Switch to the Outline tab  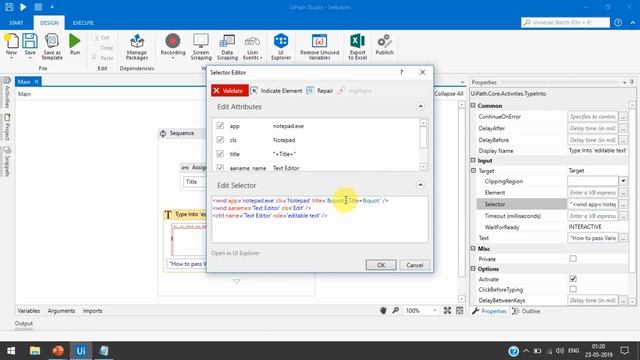point(526,311)
